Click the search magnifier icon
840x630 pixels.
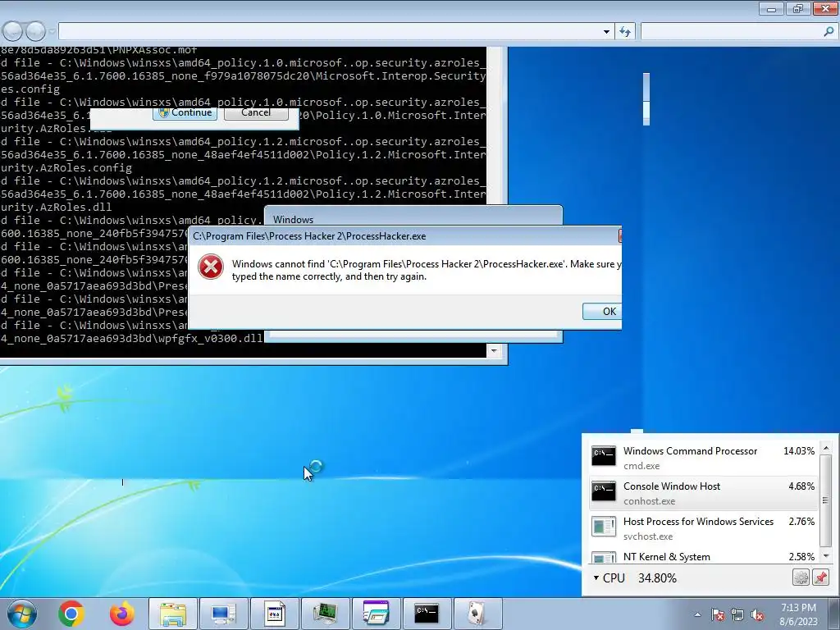click(829, 32)
